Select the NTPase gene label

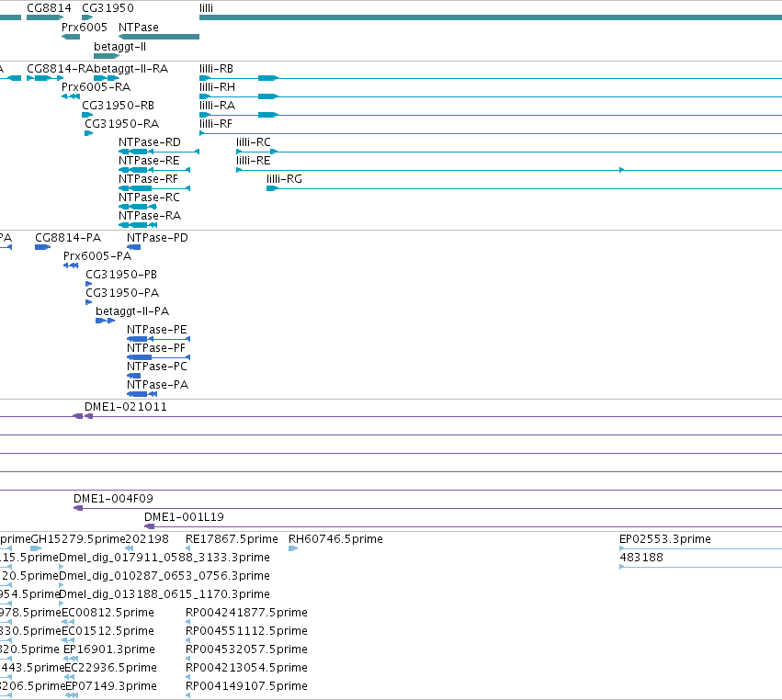139,27
